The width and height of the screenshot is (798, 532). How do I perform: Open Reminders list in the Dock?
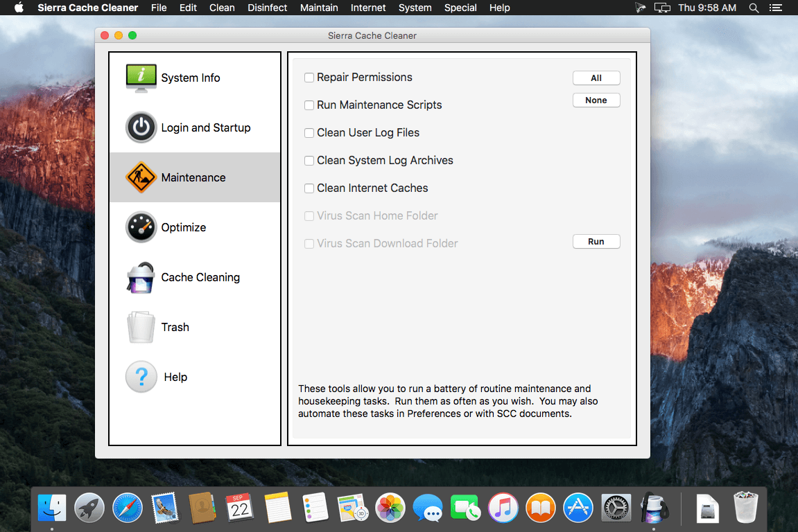click(315, 508)
